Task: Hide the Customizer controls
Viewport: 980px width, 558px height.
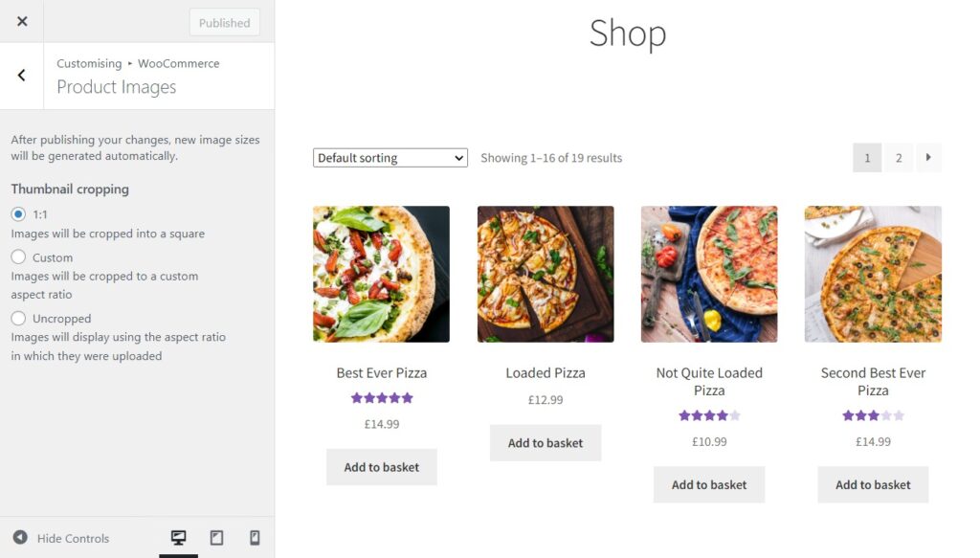Action: coord(63,538)
